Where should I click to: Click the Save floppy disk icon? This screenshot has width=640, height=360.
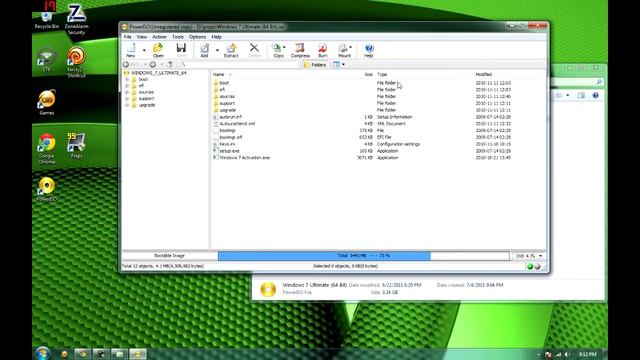click(x=181, y=48)
